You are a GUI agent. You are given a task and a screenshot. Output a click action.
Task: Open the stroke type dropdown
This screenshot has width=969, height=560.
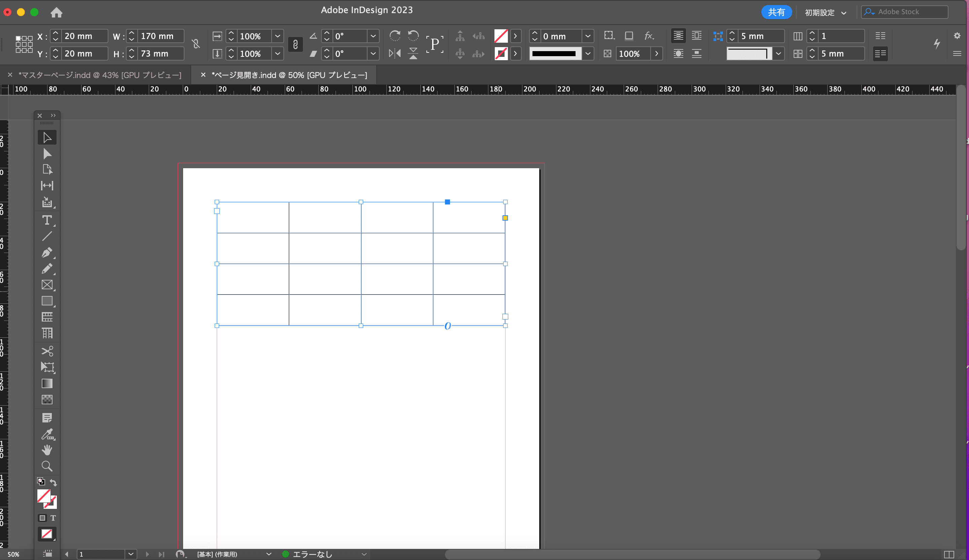[588, 54]
